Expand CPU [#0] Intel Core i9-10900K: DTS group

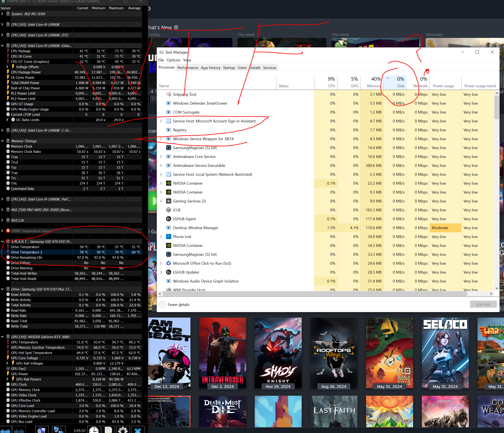click(2, 35)
